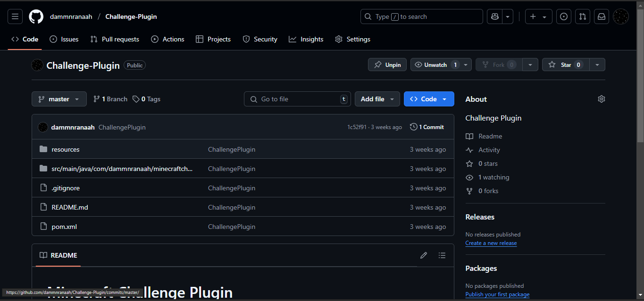
Task: Unpin the repository from profile
Action: click(387, 65)
